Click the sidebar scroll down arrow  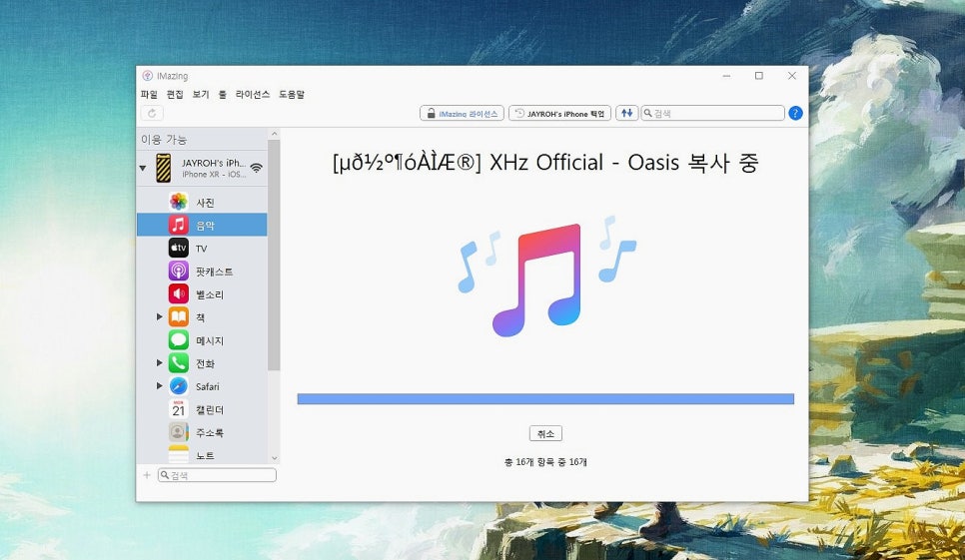pyautogui.click(x=275, y=458)
